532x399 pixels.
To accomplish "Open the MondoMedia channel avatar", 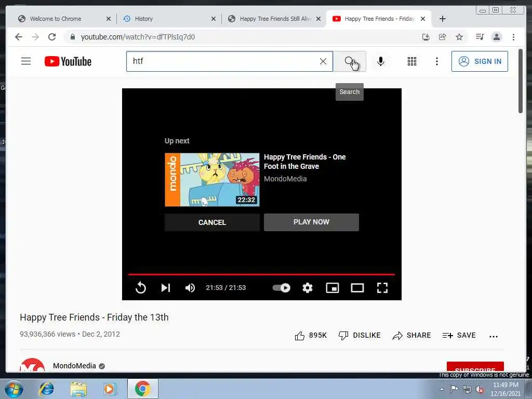I will pos(32,365).
